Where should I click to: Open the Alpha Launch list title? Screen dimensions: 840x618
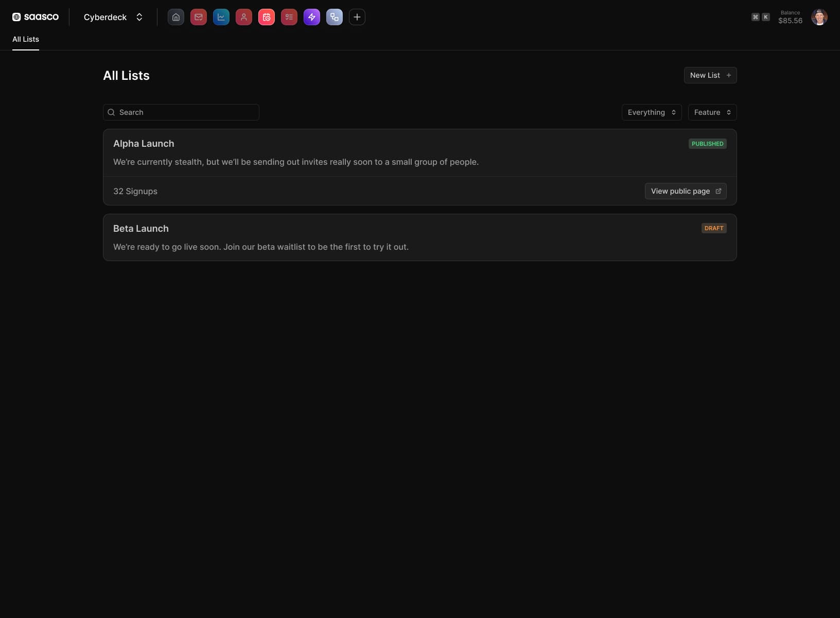144,144
